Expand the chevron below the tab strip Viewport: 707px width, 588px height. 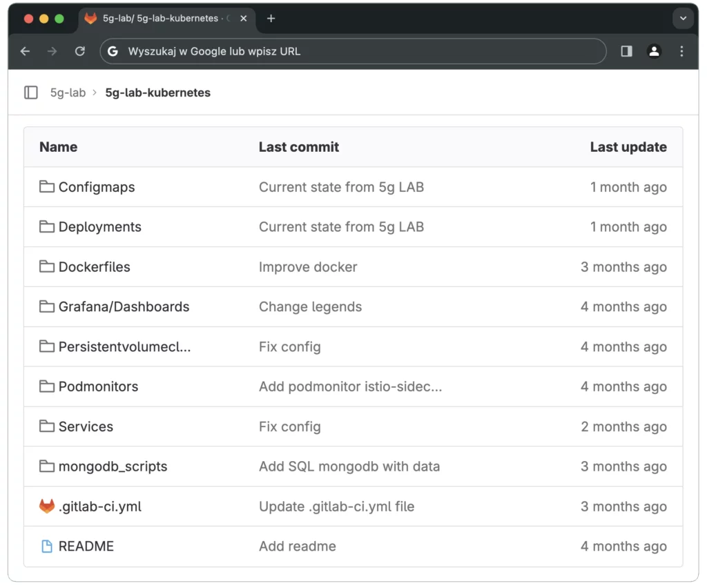click(x=682, y=19)
